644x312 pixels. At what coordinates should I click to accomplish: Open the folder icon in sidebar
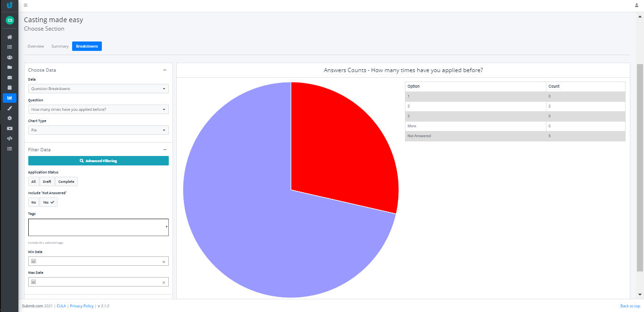(x=9, y=67)
